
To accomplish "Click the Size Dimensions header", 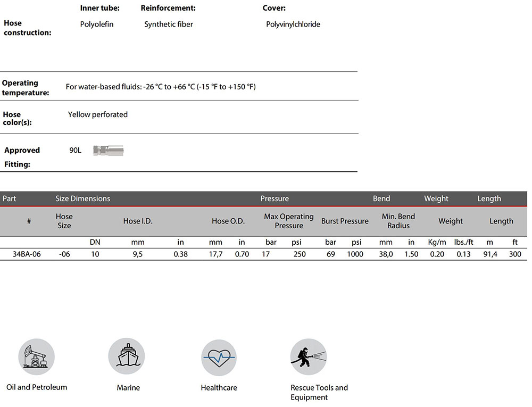I will click(x=82, y=198).
